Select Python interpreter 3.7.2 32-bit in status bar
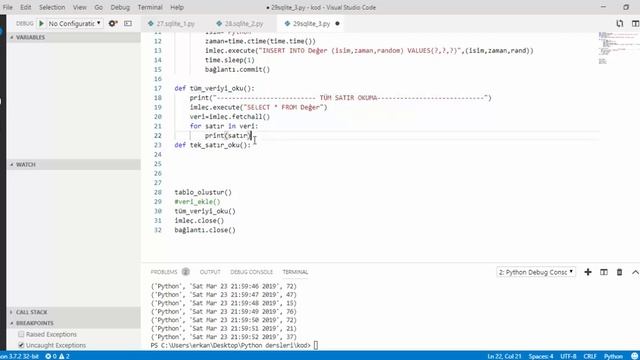640x360 pixels. coord(20,356)
